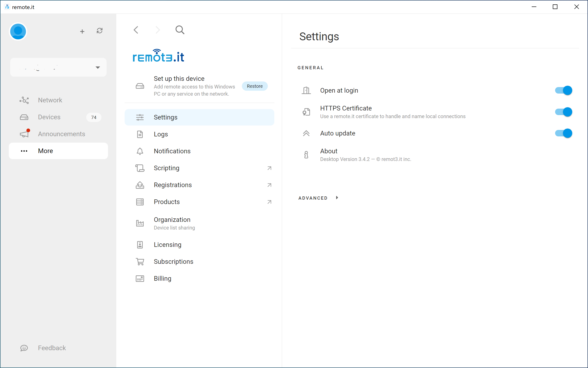Select Settings in the More list
588x368 pixels.
[199, 117]
